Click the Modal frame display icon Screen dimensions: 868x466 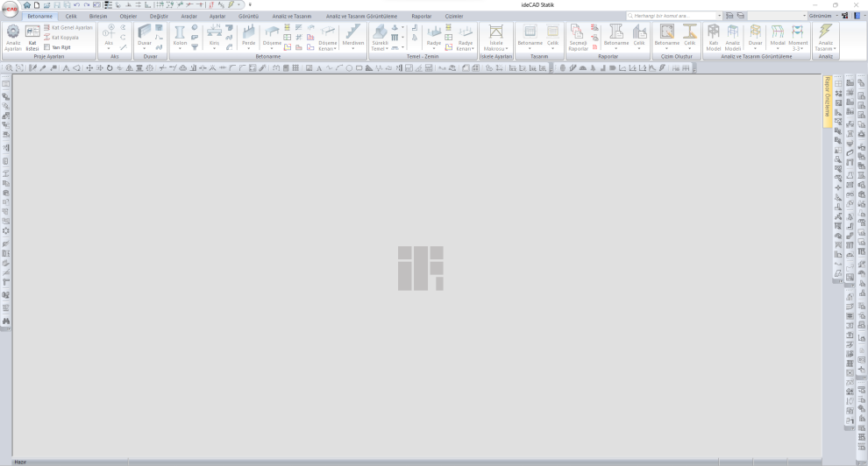pos(777,31)
